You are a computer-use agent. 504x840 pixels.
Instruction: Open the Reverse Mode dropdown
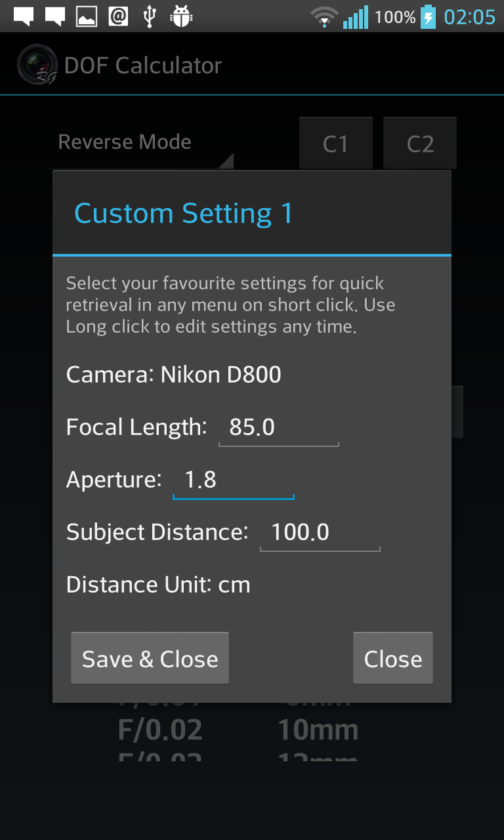coord(140,143)
